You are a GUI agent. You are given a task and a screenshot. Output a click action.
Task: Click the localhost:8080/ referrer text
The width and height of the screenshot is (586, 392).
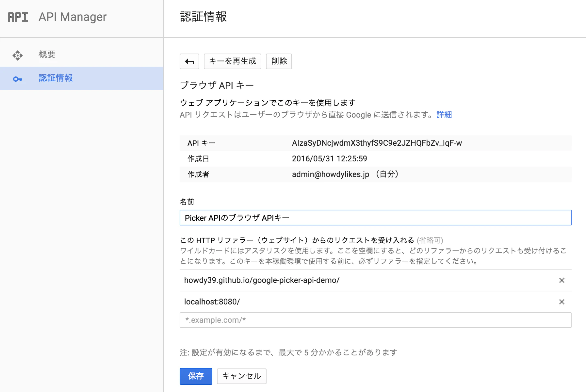(x=212, y=302)
